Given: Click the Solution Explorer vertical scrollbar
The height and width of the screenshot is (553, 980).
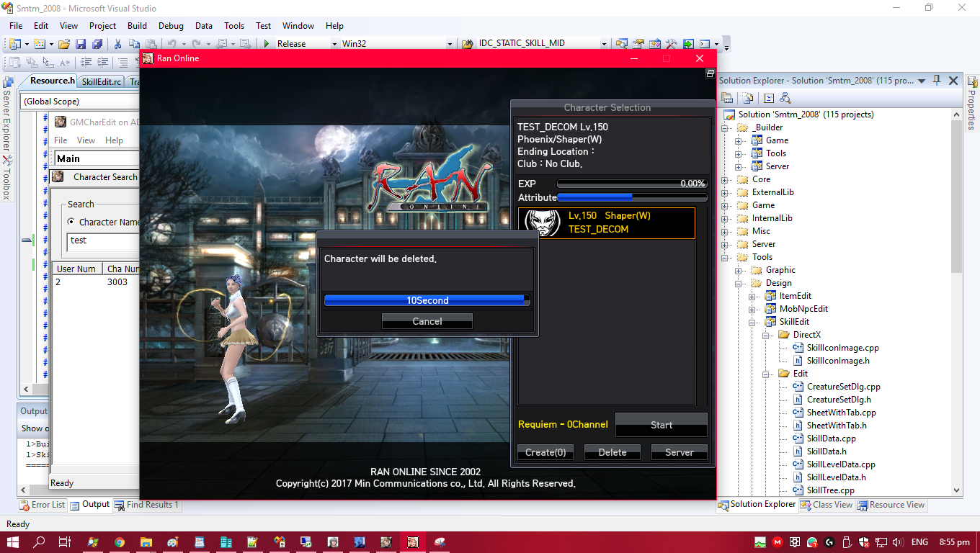Looking at the screenshot, I should (957, 301).
